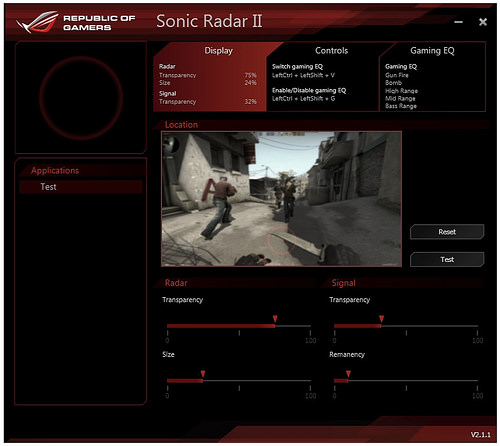Screen dimensions: 500x446
Task: Click the Radar Size slider handle
Action: pos(203,374)
